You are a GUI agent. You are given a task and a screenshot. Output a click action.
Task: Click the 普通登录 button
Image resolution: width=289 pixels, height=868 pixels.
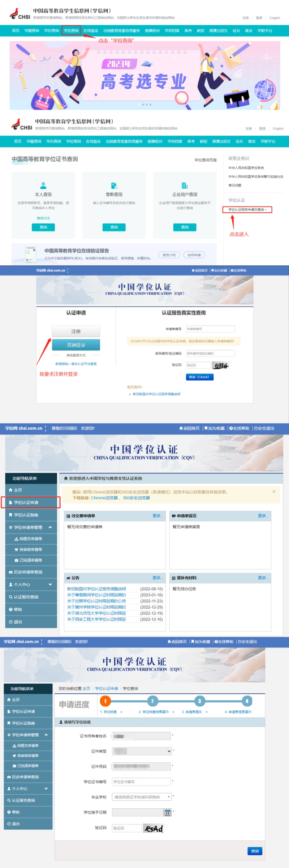(x=76, y=345)
